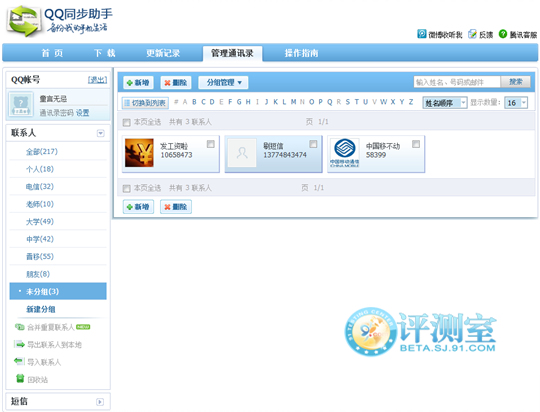540x412 pixels.
Task: Click the 中国移不动 China Mobile avatar
Action: 344,153
